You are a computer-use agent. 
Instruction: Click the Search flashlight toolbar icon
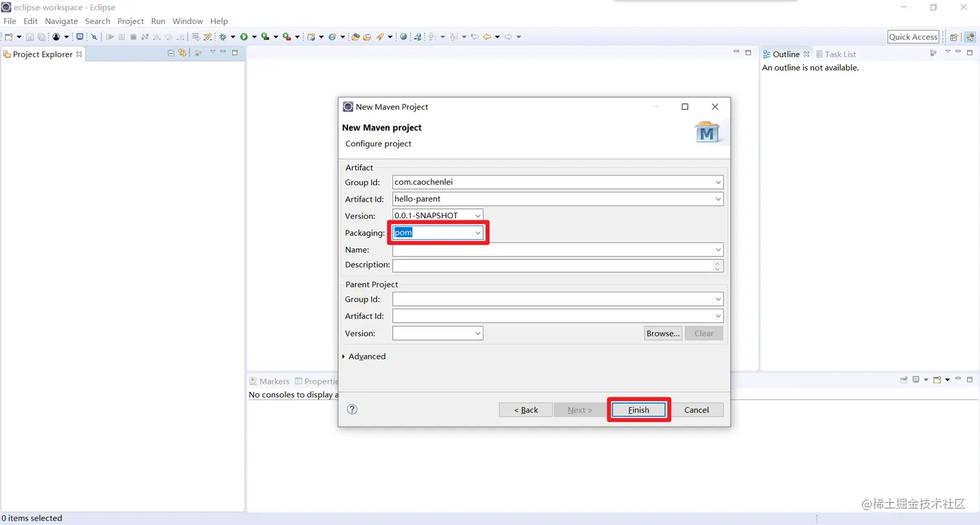pos(380,37)
